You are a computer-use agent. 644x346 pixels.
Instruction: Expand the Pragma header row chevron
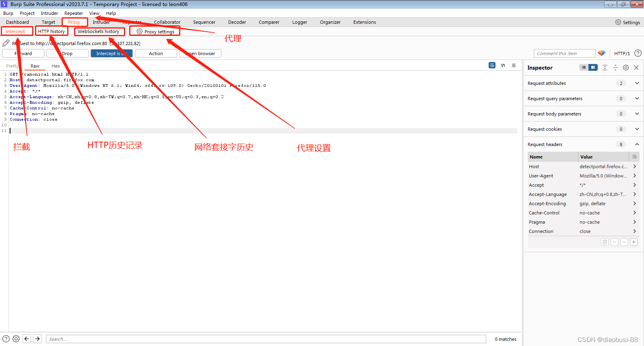pyautogui.click(x=635, y=222)
